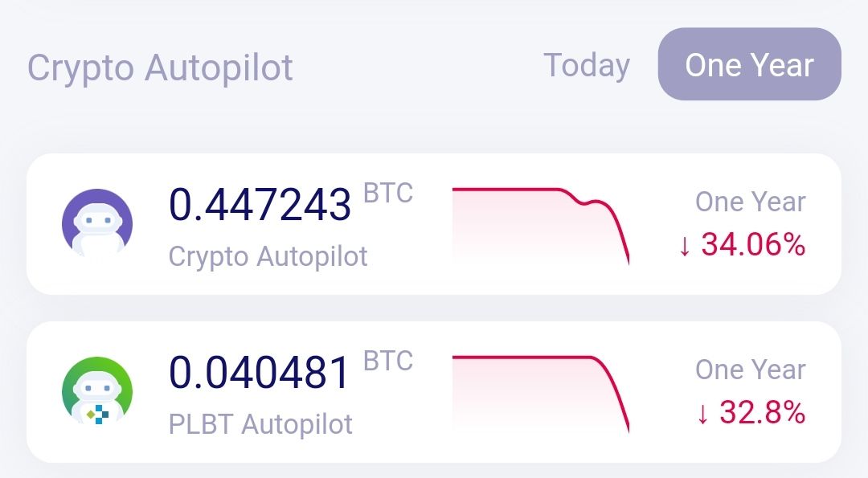The width and height of the screenshot is (868, 478).
Task: Select the One Year tab
Action: coord(750,64)
